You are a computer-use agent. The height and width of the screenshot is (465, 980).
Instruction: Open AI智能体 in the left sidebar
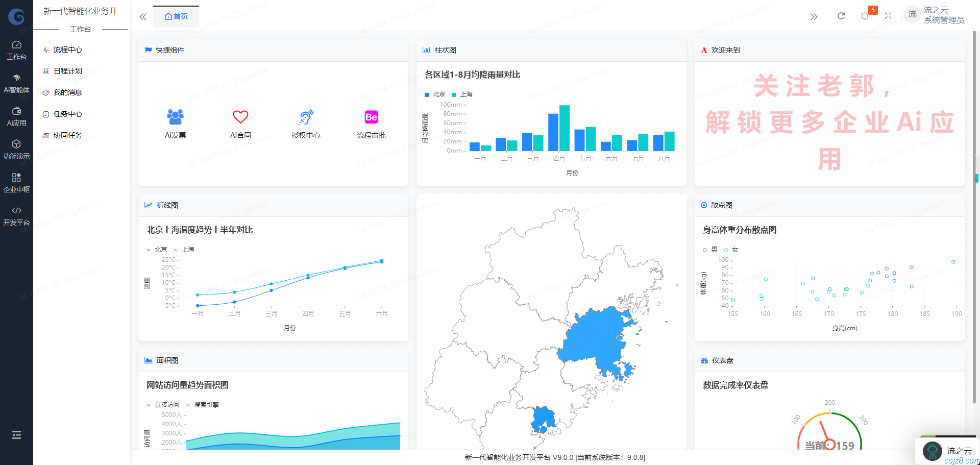click(16, 84)
